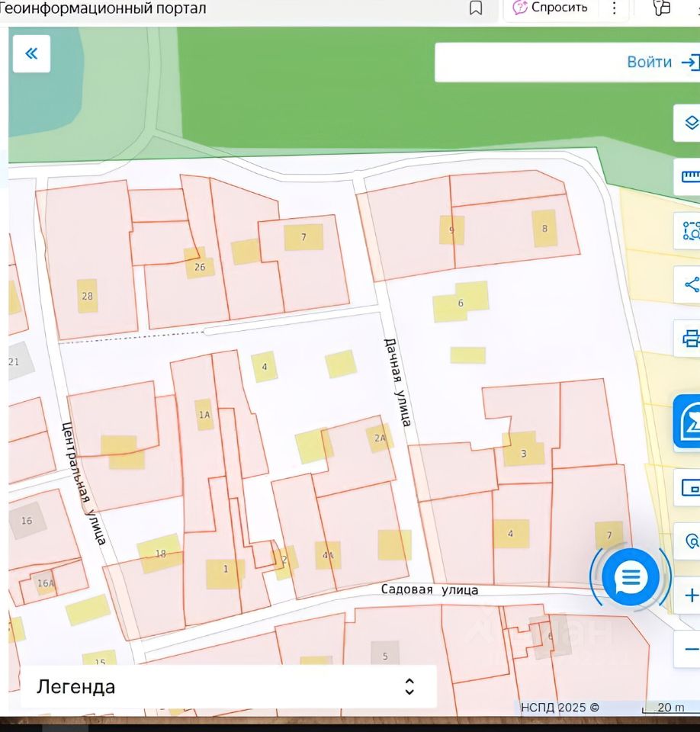
Task: Click building 8 near Дачная улица
Action: (544, 228)
